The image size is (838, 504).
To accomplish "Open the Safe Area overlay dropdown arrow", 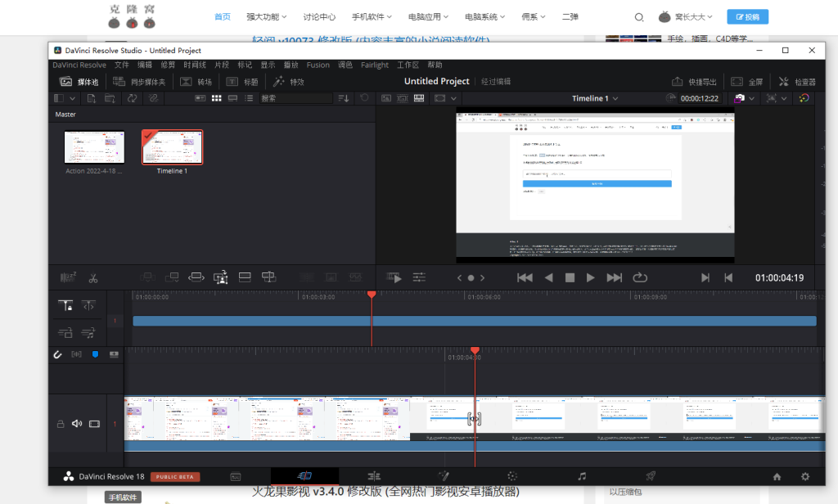I will 453,98.
